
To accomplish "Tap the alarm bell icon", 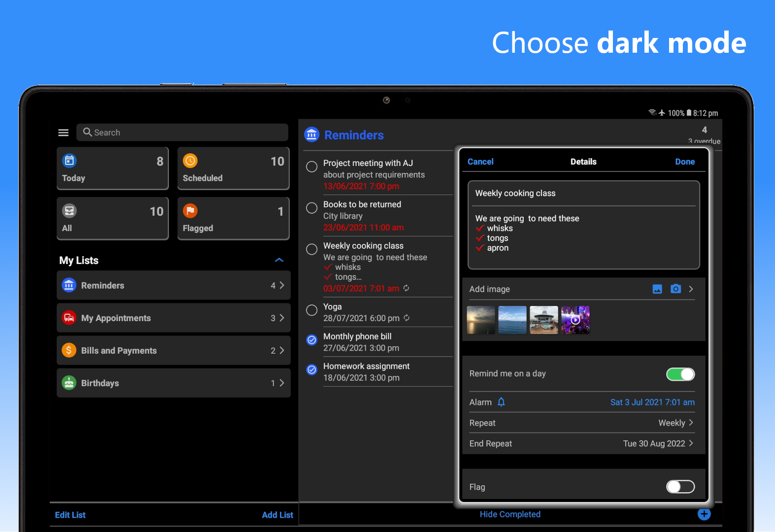I will 501,402.
